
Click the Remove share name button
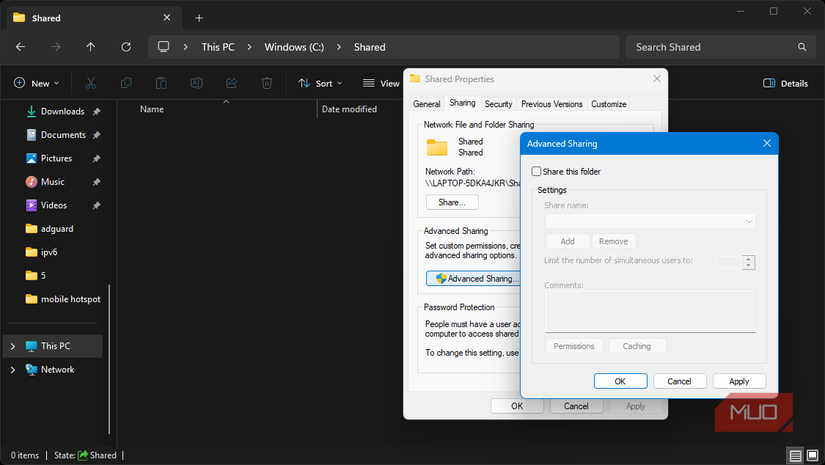pos(613,241)
